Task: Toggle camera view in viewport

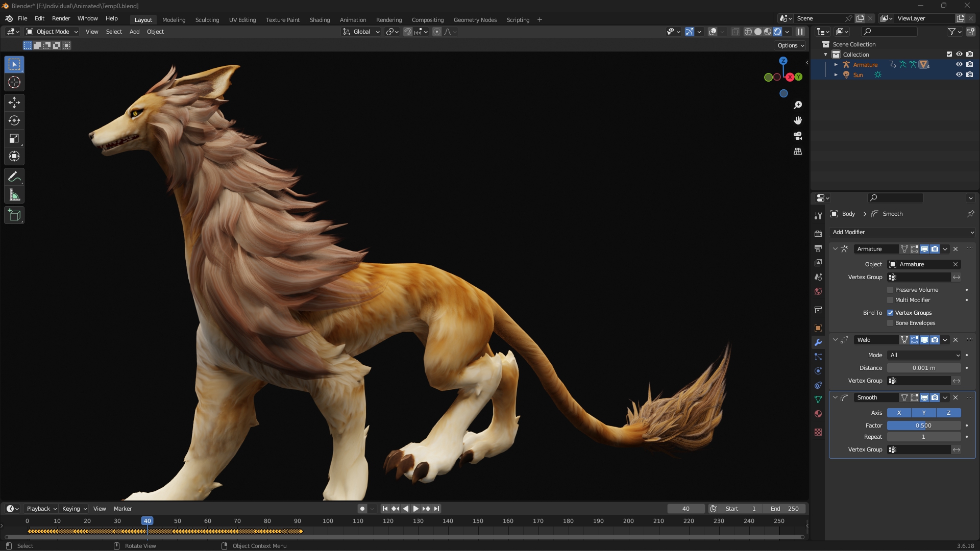Action: [798, 136]
